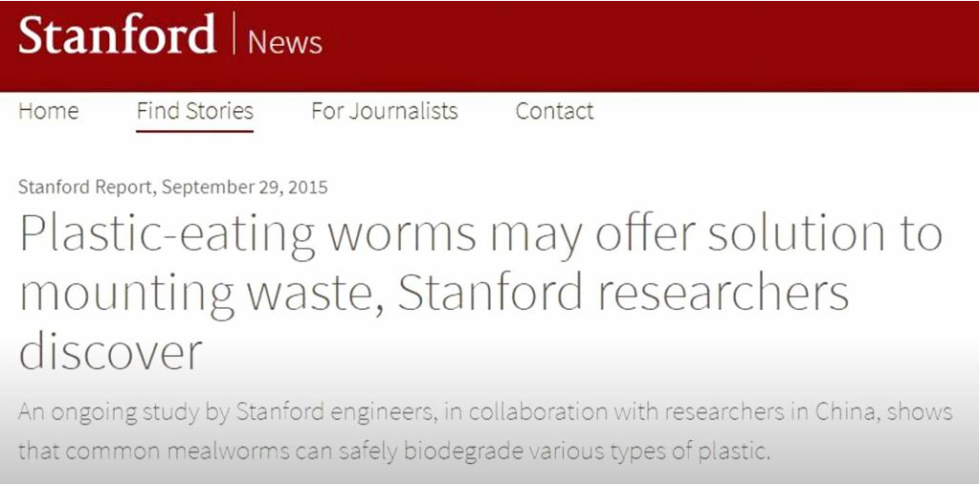
Task: Open the News header link
Action: [x=285, y=42]
